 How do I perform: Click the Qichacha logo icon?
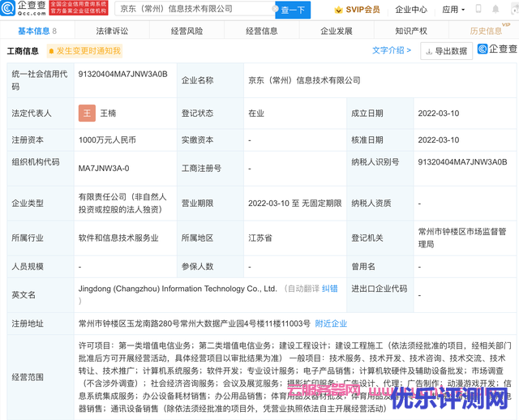tap(8, 8)
